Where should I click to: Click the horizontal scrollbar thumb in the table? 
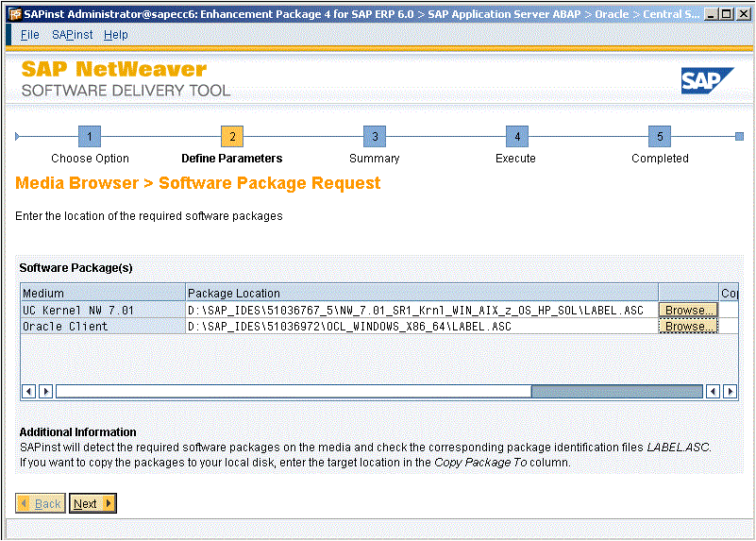click(x=616, y=391)
